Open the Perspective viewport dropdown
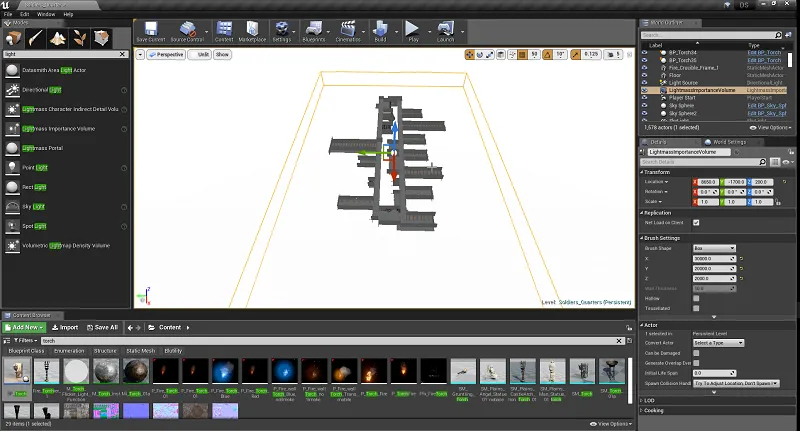800x431 pixels. click(166, 55)
